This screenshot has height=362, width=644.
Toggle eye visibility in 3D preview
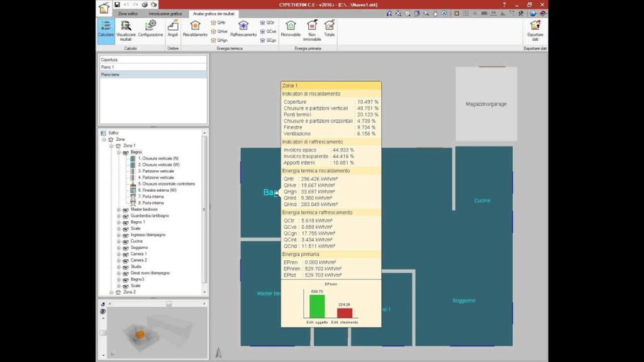103,311
